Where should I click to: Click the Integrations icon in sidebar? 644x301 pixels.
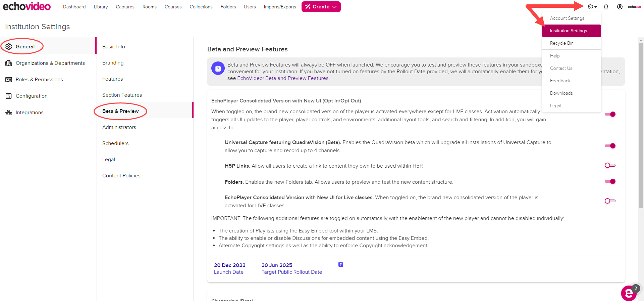9,113
